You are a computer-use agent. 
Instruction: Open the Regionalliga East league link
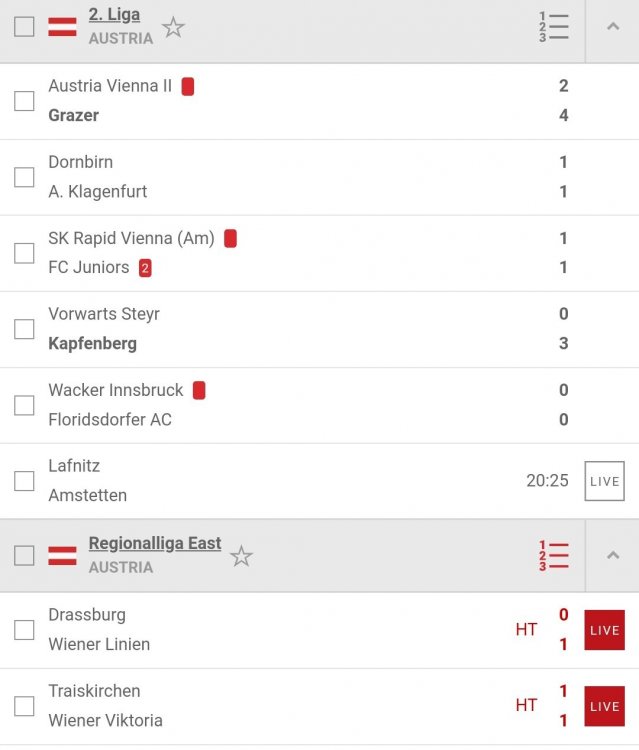[x=155, y=543]
